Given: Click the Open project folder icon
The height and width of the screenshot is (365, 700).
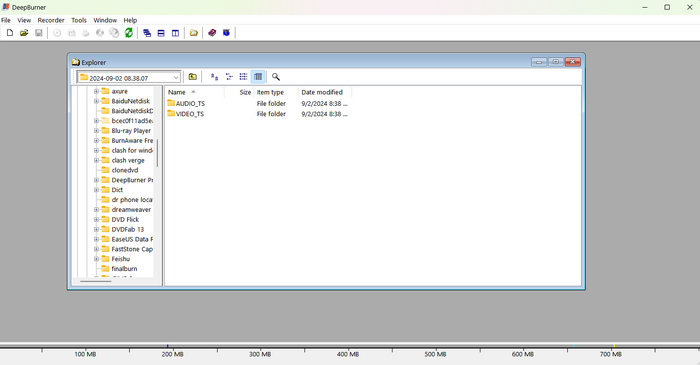Looking at the screenshot, I should click(24, 33).
